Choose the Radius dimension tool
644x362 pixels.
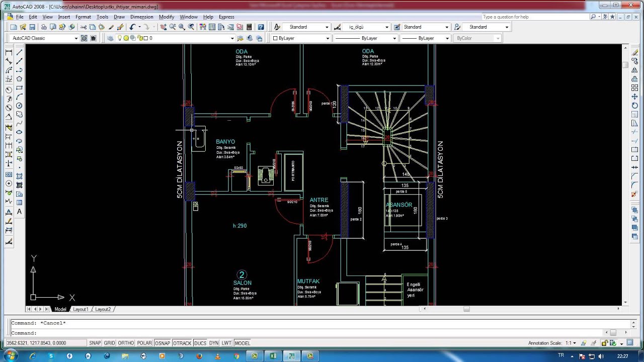(x=9, y=89)
